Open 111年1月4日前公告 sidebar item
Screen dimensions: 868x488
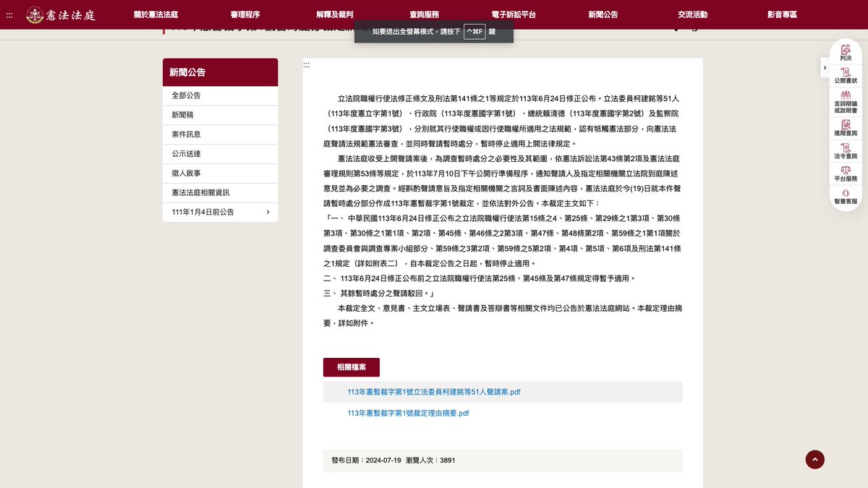pos(221,212)
